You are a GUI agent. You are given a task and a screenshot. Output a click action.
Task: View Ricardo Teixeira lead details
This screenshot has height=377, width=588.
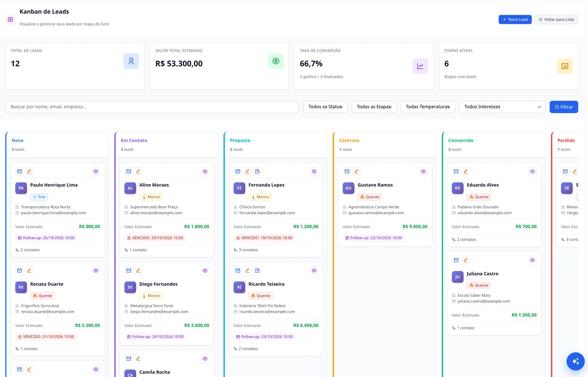[x=314, y=271]
